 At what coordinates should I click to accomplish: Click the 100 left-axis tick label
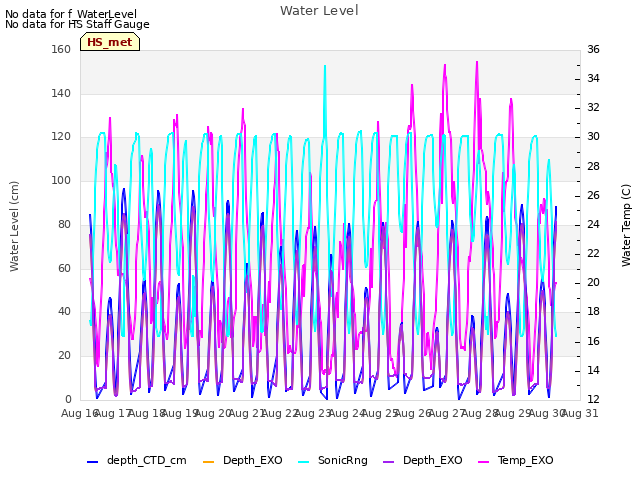61,180
